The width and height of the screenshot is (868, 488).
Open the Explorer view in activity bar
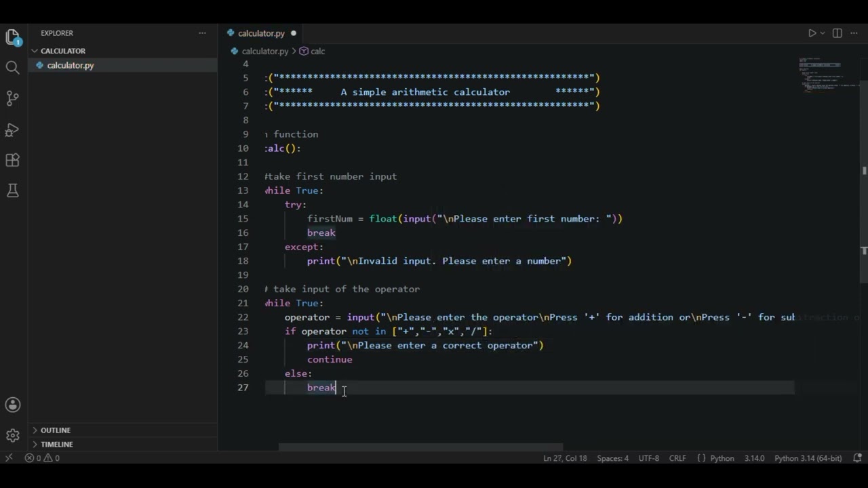(13, 37)
